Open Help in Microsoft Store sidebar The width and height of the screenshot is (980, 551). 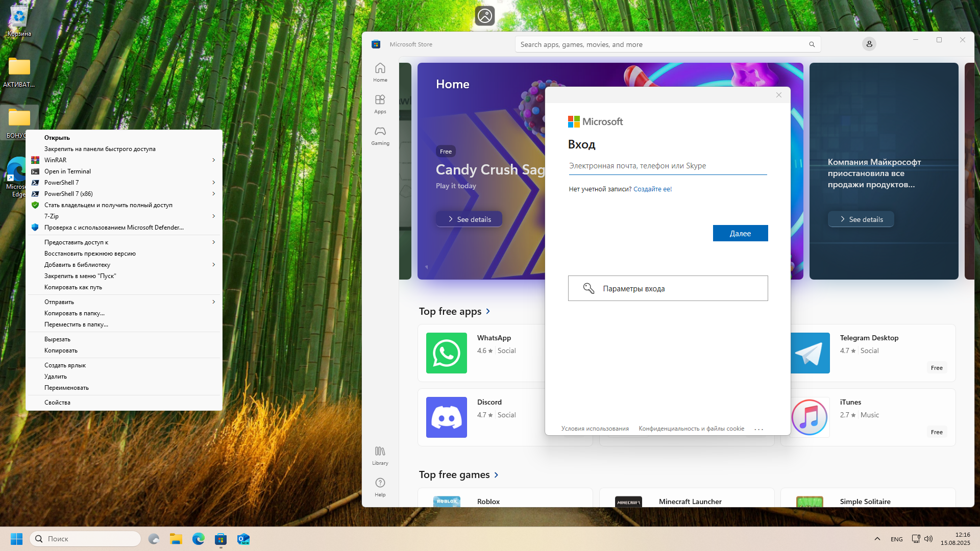[380, 487]
